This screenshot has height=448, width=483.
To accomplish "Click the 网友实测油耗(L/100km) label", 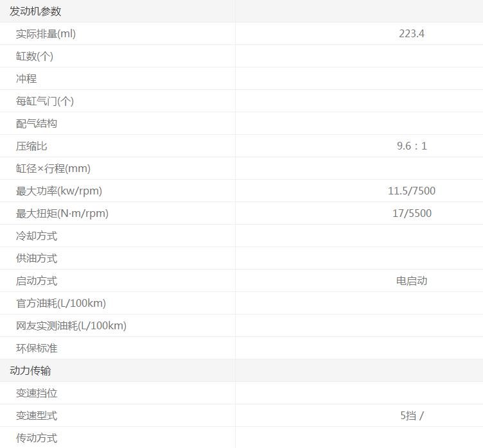I will tap(71, 326).
